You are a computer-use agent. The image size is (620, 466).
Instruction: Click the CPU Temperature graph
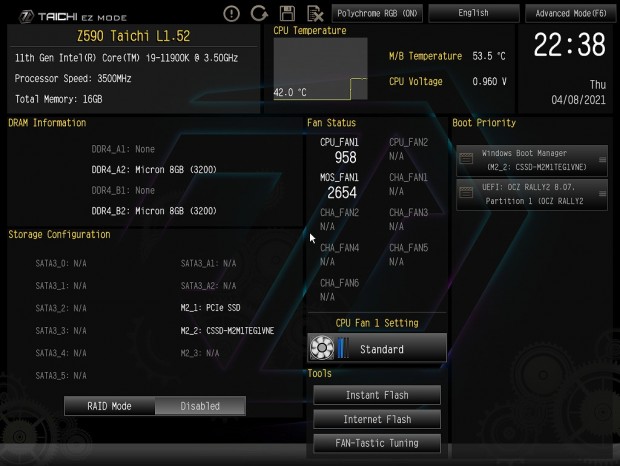[321, 69]
